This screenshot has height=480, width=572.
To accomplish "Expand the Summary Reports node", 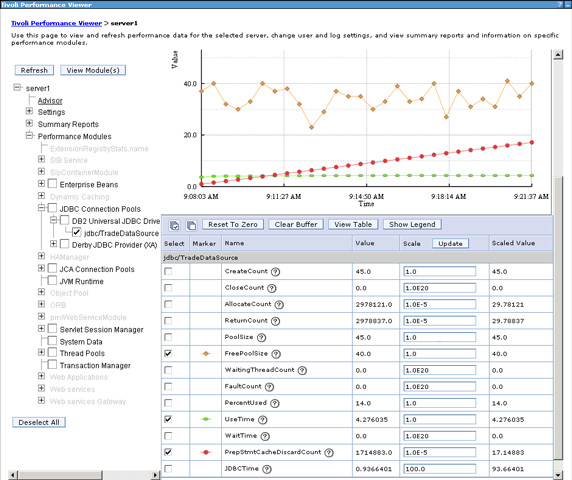I will pos(29,123).
